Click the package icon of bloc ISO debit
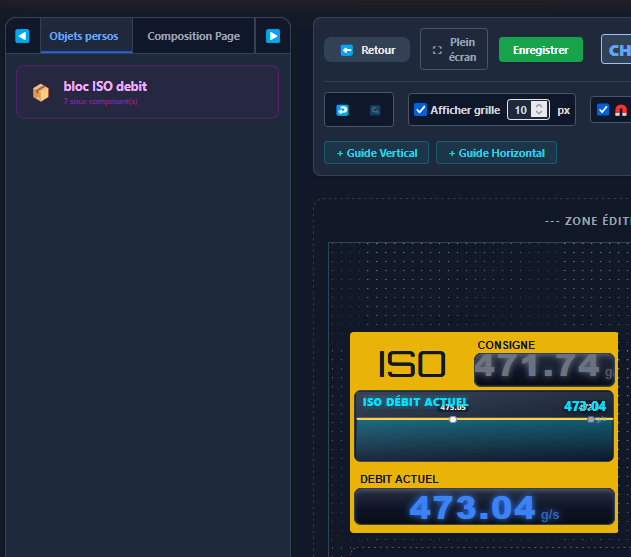The width and height of the screenshot is (631, 557). [41, 93]
